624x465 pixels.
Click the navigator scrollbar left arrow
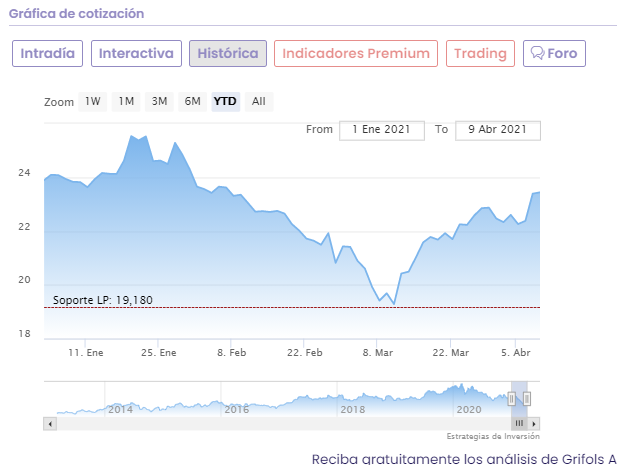click(49, 424)
